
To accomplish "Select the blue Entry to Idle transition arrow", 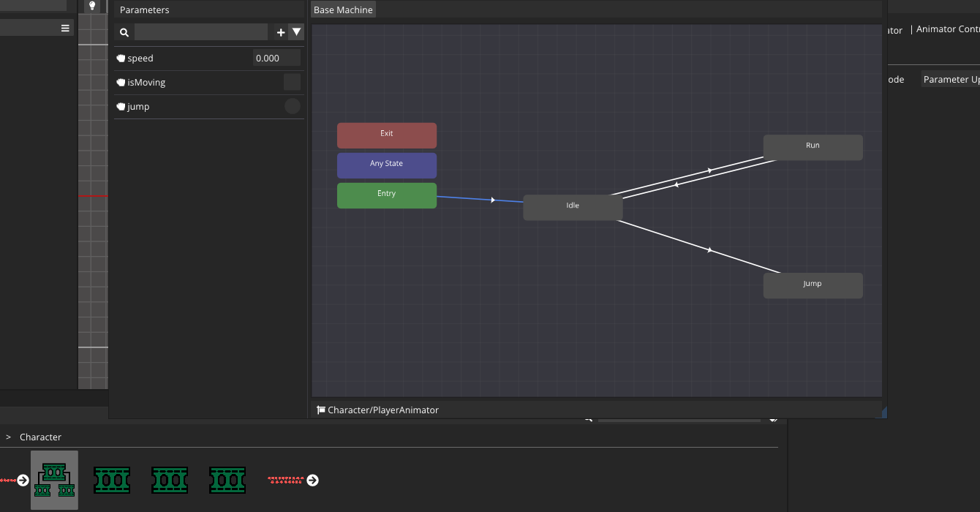I will pos(492,200).
